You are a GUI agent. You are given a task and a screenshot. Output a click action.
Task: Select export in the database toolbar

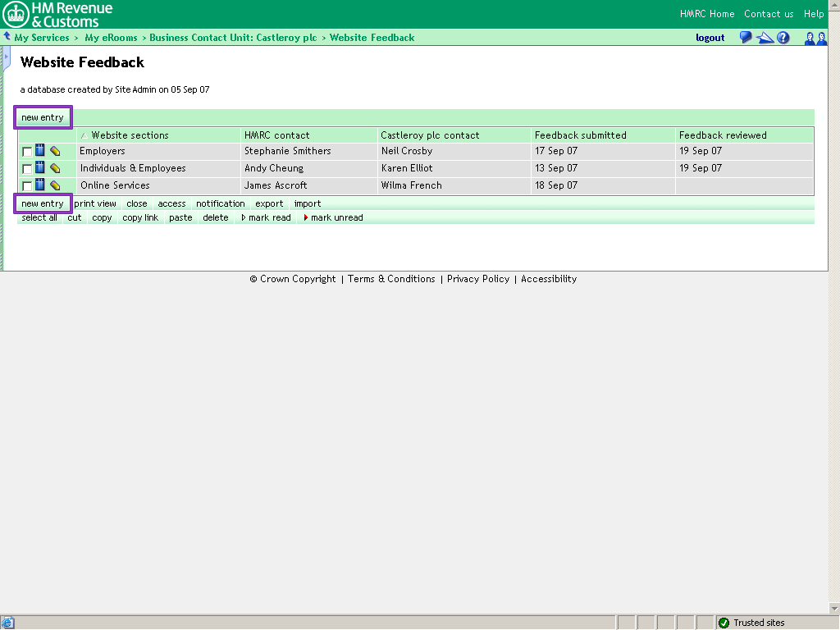point(268,203)
